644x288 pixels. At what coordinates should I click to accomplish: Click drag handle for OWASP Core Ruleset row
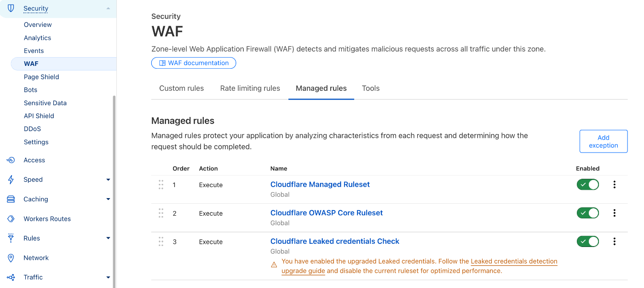click(161, 213)
